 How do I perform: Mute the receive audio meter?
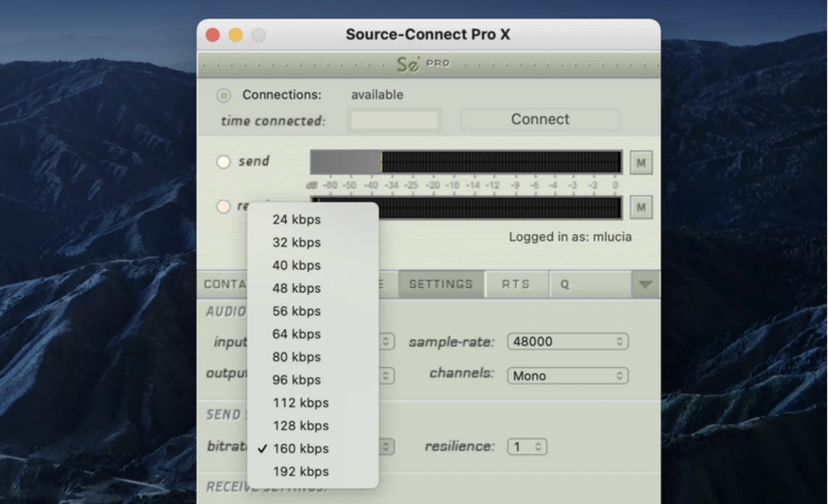[x=641, y=207]
